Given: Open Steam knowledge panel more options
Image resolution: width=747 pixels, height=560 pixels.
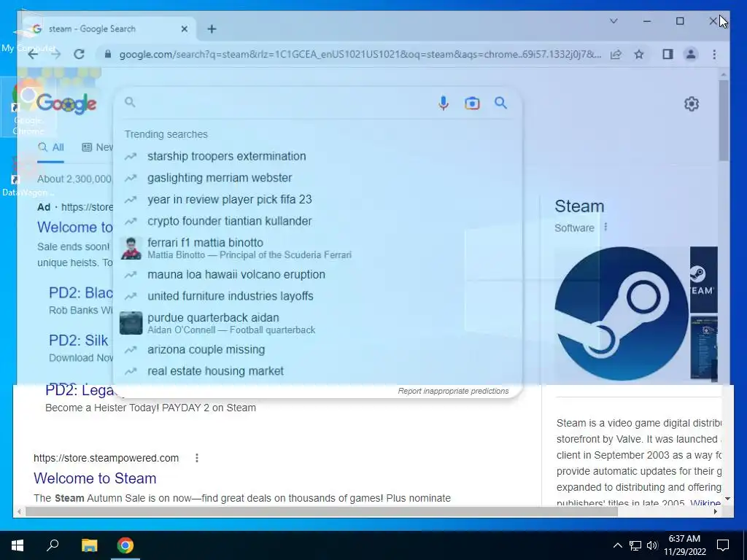Looking at the screenshot, I should [x=605, y=227].
